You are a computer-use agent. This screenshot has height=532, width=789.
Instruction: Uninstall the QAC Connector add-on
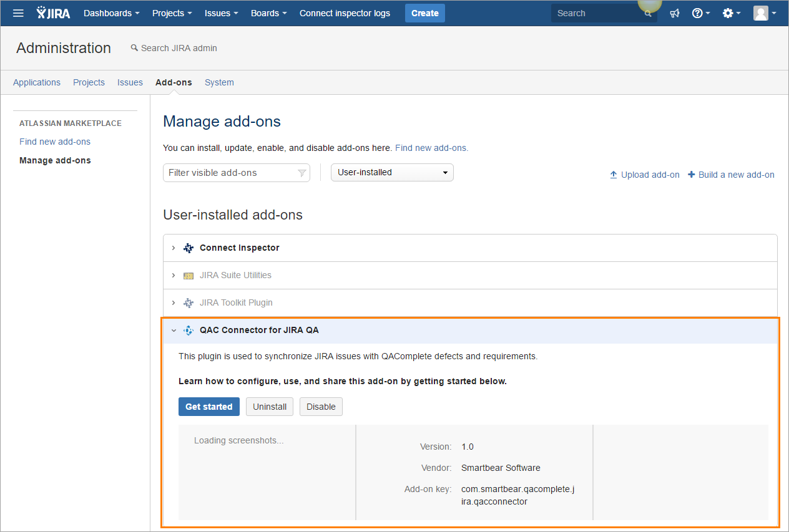point(269,406)
